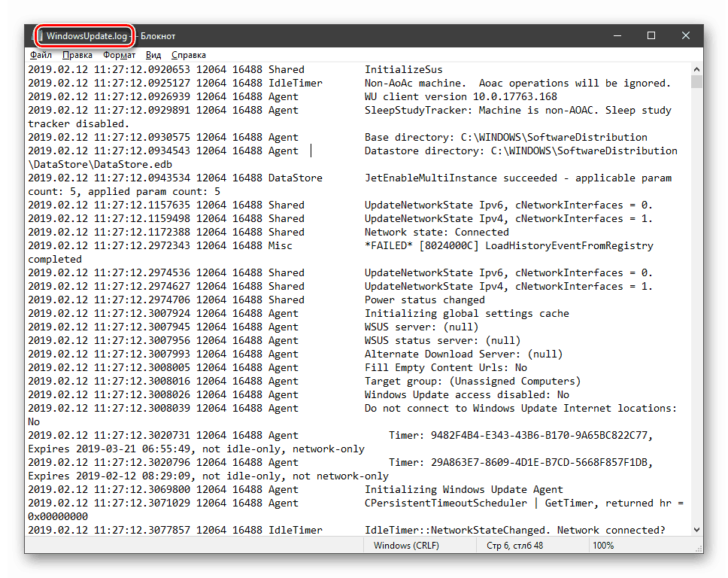Click 'tracker disabled.' line
Viewport: 728px width, 578px height.
click(78, 124)
